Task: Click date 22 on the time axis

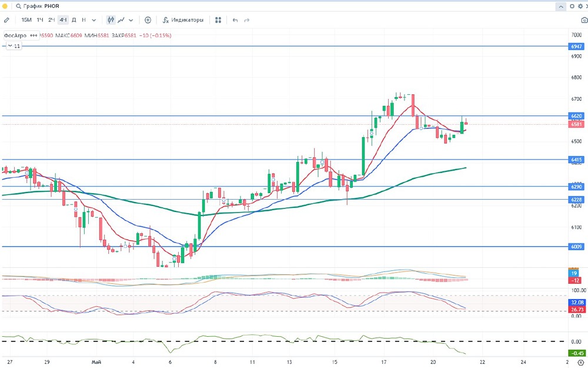Action: tap(482, 362)
